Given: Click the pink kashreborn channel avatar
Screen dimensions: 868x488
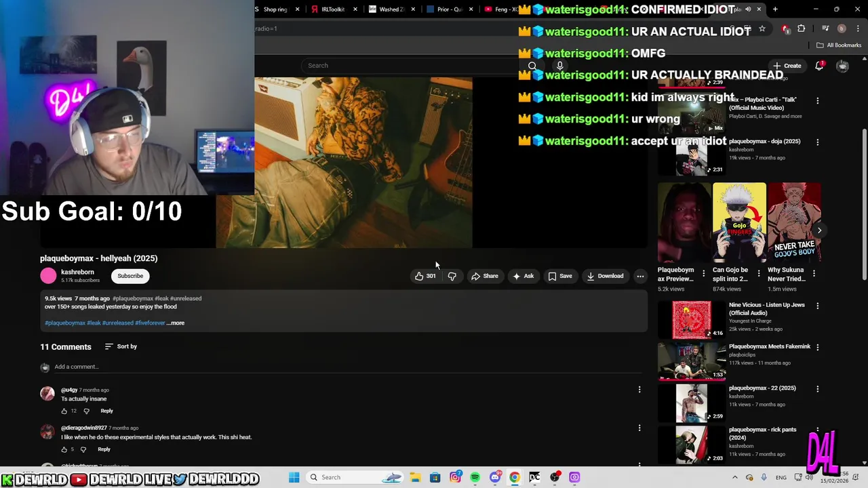Looking at the screenshot, I should [48, 276].
